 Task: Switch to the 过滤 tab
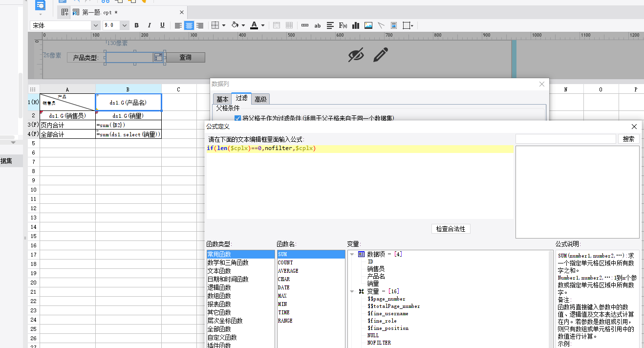[x=241, y=98]
